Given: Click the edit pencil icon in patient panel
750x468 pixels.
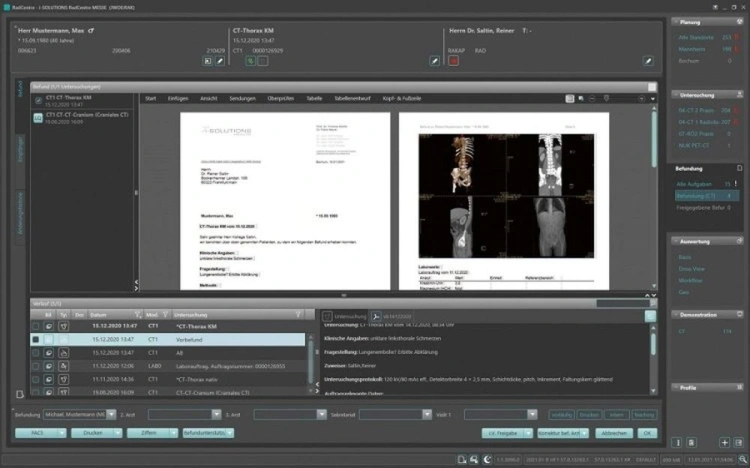Looking at the screenshot, I should pos(220,60).
